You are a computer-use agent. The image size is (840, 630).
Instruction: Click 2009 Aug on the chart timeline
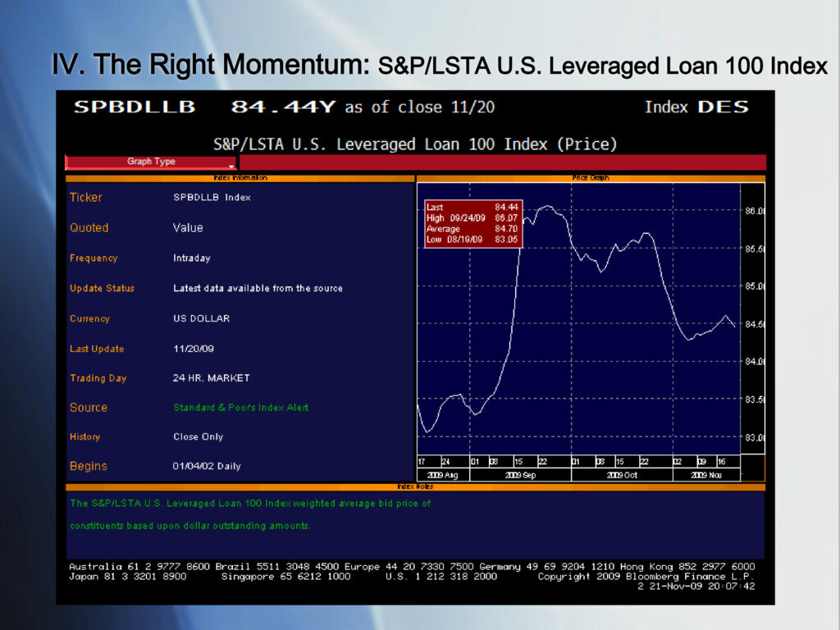[441, 475]
